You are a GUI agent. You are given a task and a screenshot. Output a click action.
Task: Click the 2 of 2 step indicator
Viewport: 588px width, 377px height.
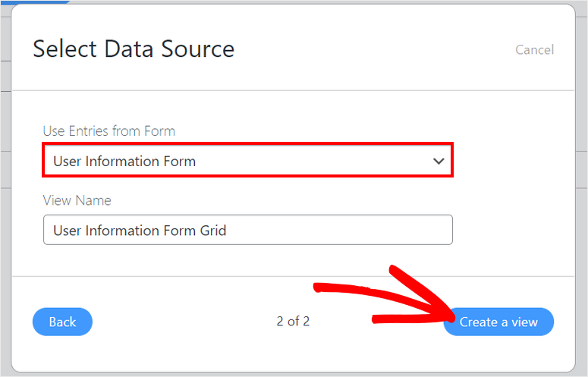point(293,322)
